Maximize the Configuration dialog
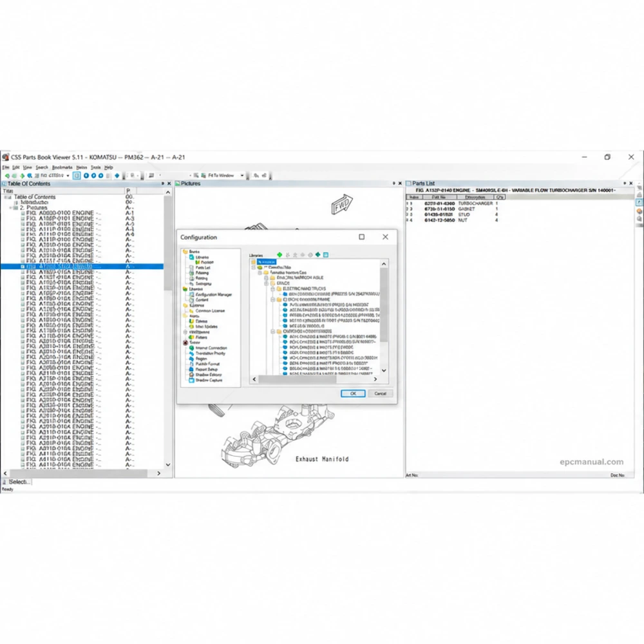Viewport: 644px width, 644px height. [x=362, y=237]
